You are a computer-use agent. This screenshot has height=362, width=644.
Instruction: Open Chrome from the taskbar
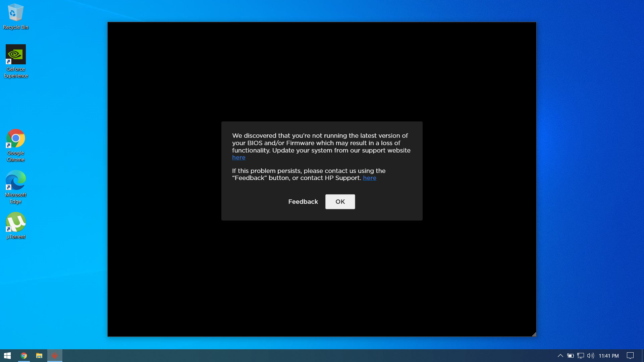(x=24, y=356)
